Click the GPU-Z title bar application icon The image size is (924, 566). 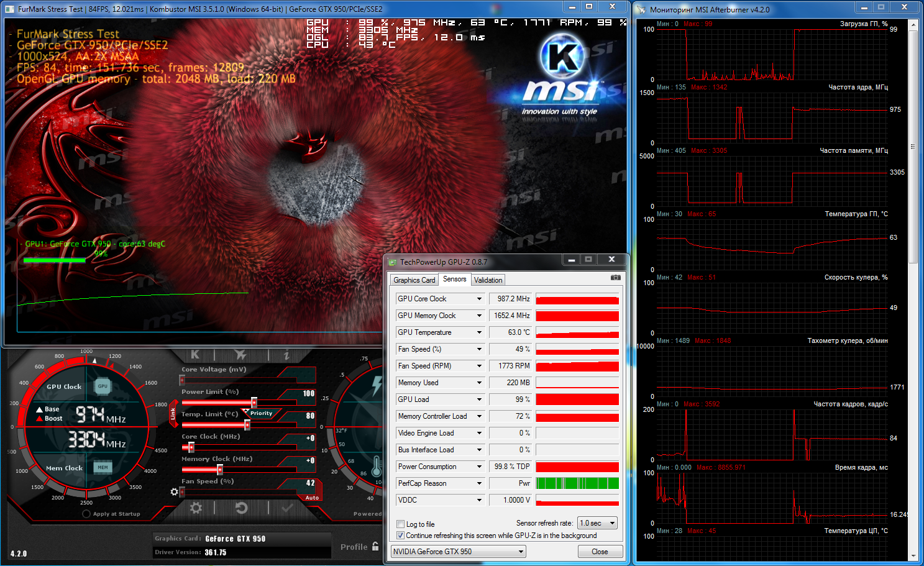tap(392, 262)
